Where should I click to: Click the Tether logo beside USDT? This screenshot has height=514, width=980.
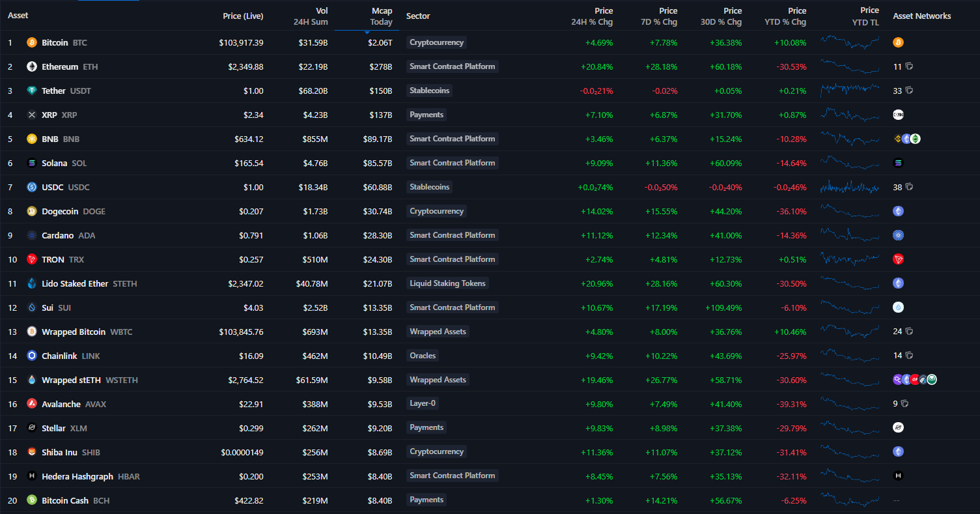tap(32, 91)
